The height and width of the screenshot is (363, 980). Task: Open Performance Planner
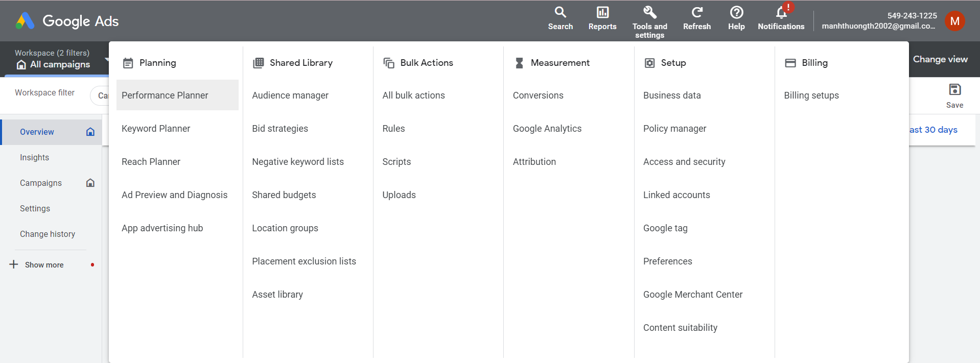click(177, 95)
